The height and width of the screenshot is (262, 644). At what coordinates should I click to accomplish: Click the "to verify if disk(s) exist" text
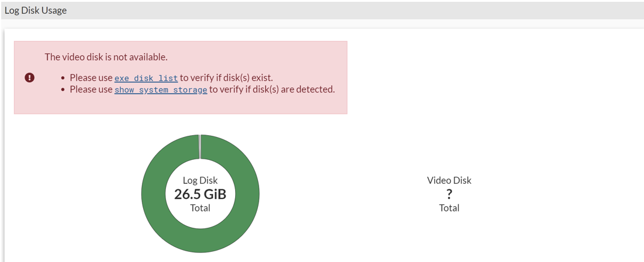tap(226, 78)
